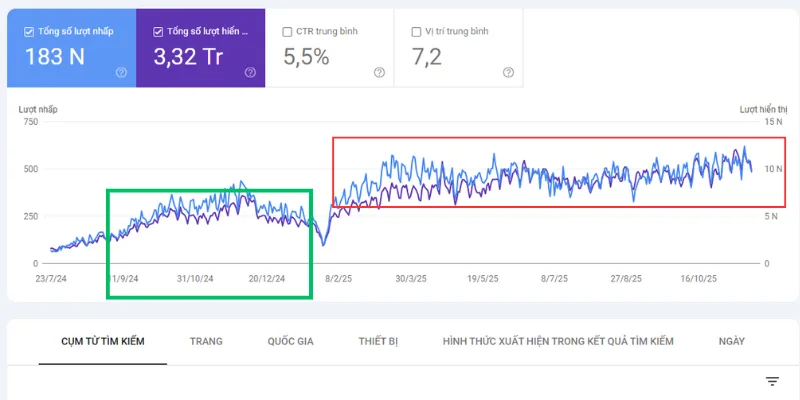Select the CỤM TỪ TÌM KIẾM tab

92,341
